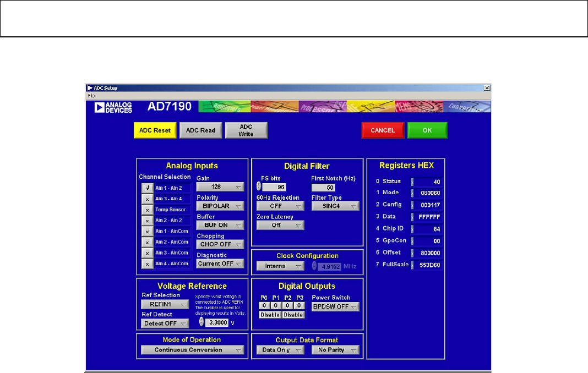Open the Power Switch BPDSW OFF dropdown
The width and height of the screenshot is (588, 373).
pos(335,306)
